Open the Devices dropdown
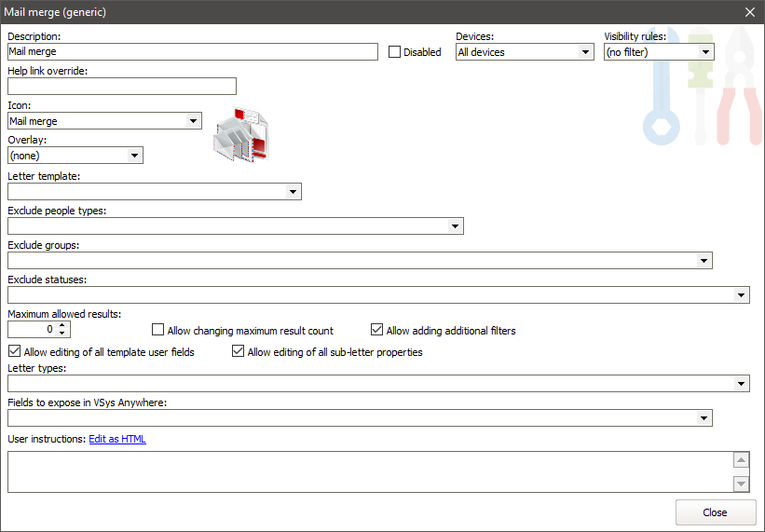This screenshot has height=532, width=765. [585, 52]
